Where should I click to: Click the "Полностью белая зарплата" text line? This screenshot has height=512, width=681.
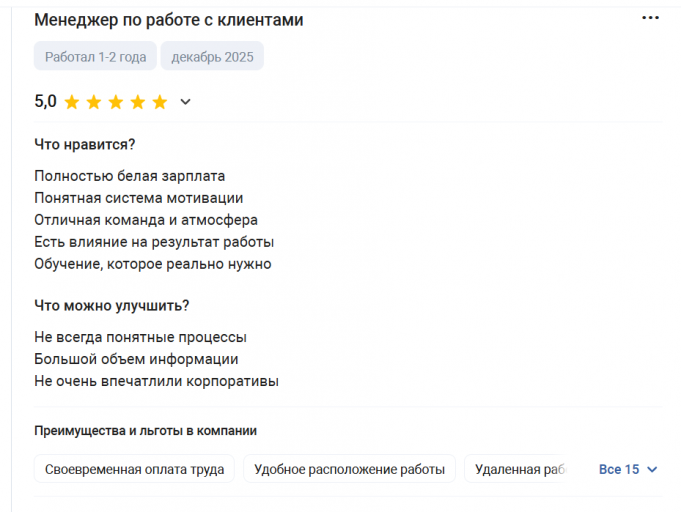click(x=130, y=176)
